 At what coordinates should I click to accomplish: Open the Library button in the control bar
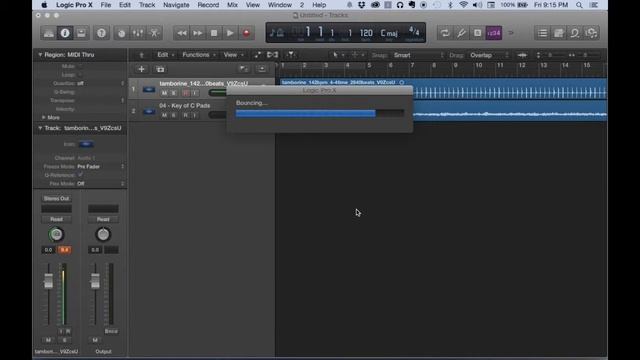49,33
